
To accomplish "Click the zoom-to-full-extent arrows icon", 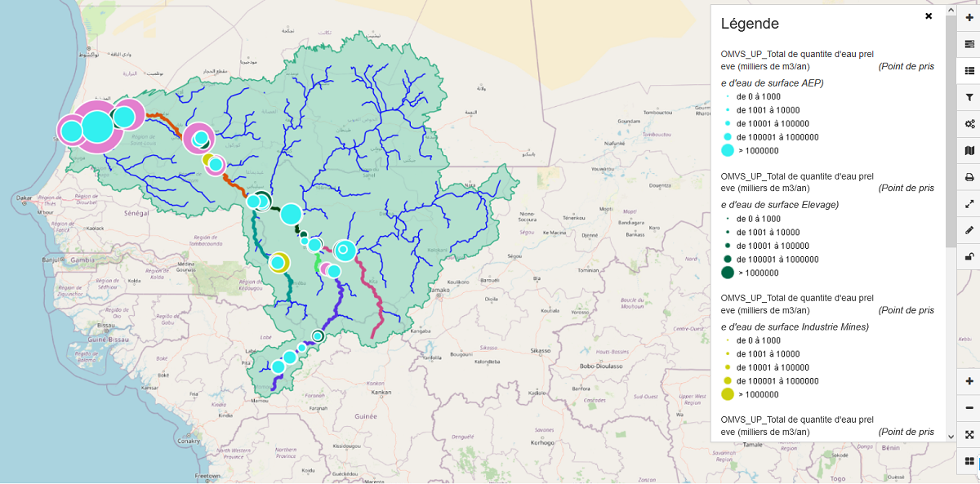I will click(969, 435).
